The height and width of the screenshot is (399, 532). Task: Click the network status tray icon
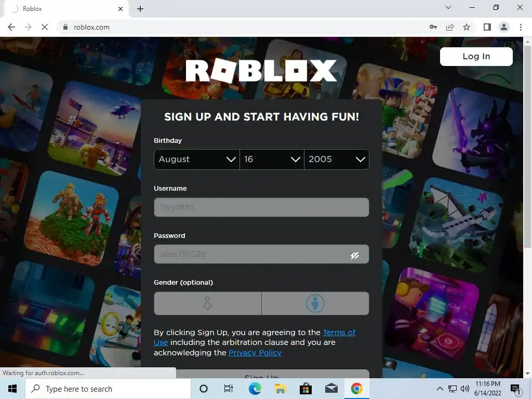click(453, 389)
